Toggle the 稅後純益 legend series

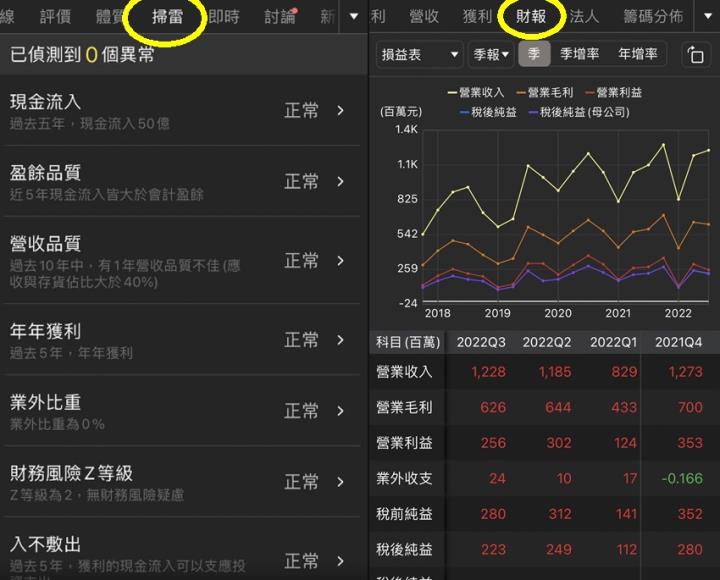point(488,112)
